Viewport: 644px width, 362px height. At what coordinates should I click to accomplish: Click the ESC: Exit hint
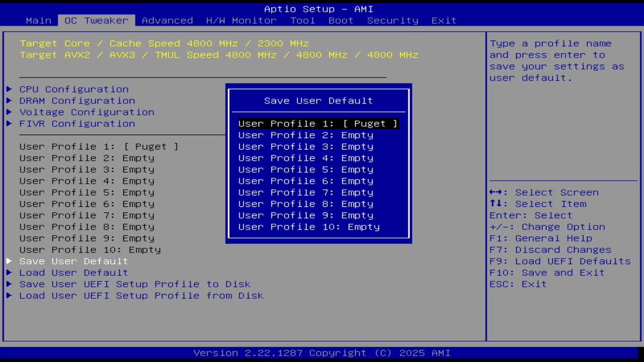tap(518, 284)
